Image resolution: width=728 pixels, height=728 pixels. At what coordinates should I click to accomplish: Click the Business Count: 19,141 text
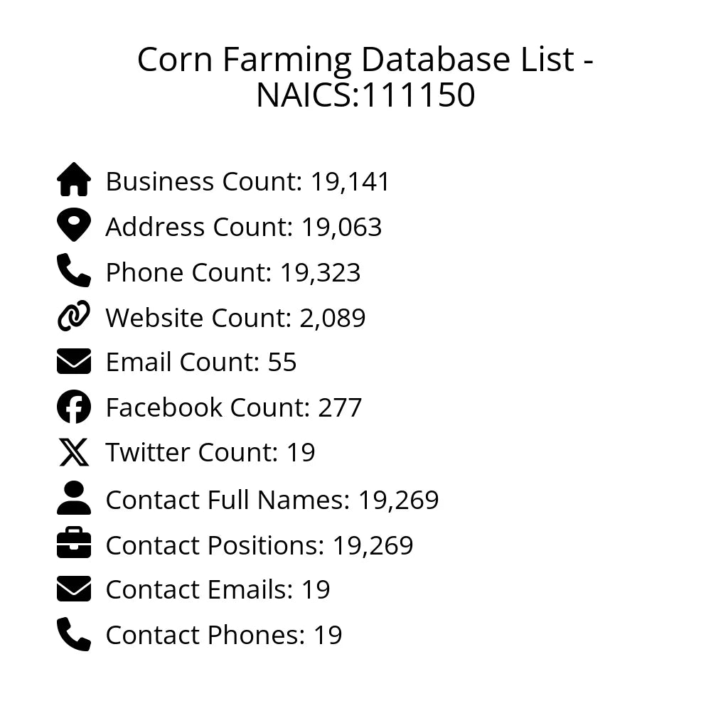247,181
